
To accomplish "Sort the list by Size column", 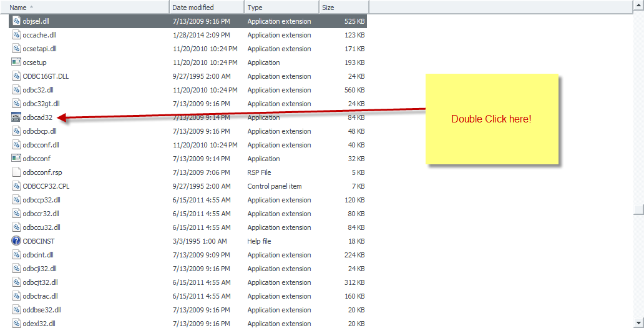I will point(343,7).
